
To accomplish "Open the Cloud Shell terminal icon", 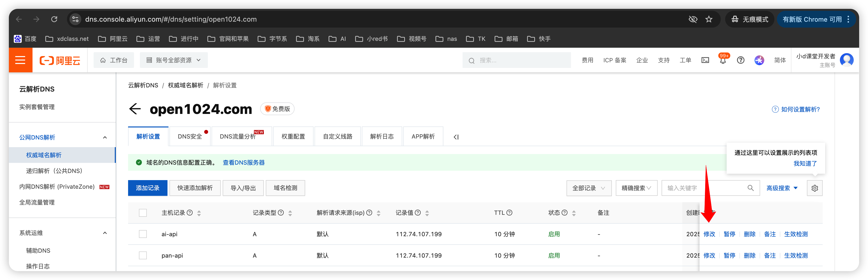I will pos(705,60).
